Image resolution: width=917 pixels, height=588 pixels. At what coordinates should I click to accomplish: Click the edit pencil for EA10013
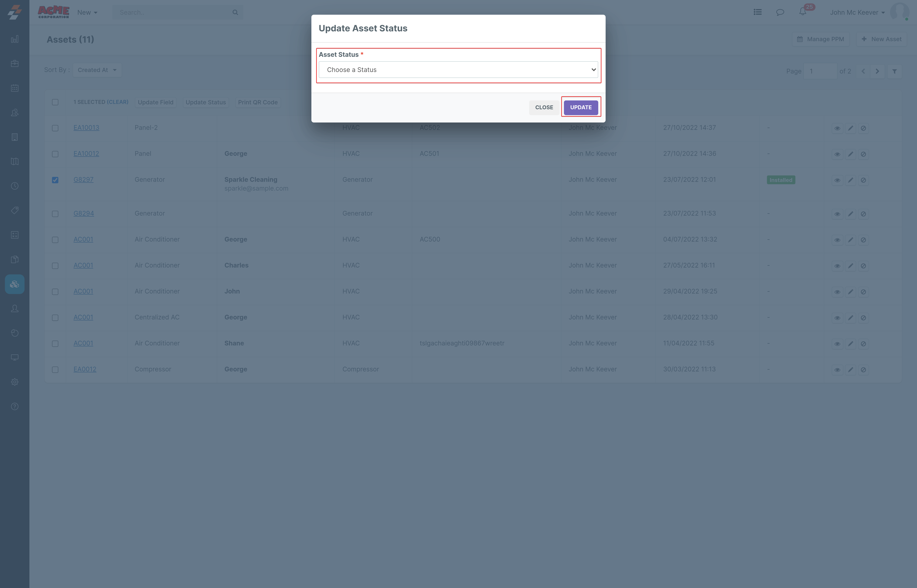pyautogui.click(x=850, y=128)
